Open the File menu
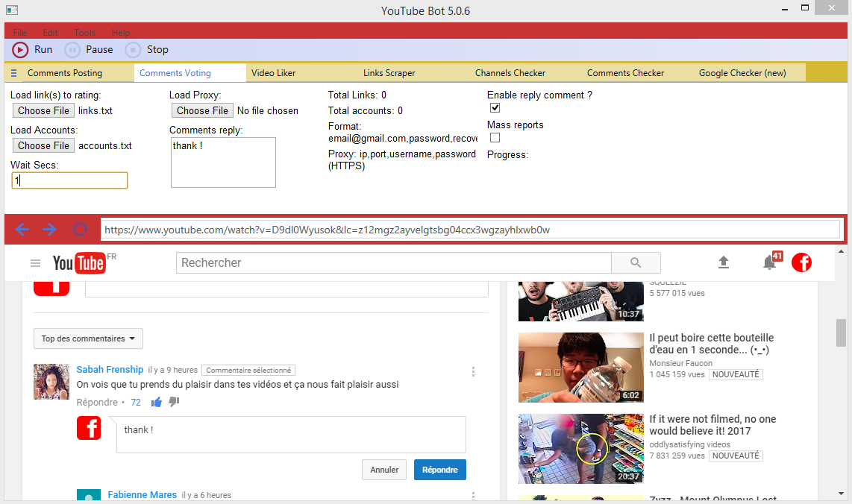The width and height of the screenshot is (852, 504). (19, 33)
